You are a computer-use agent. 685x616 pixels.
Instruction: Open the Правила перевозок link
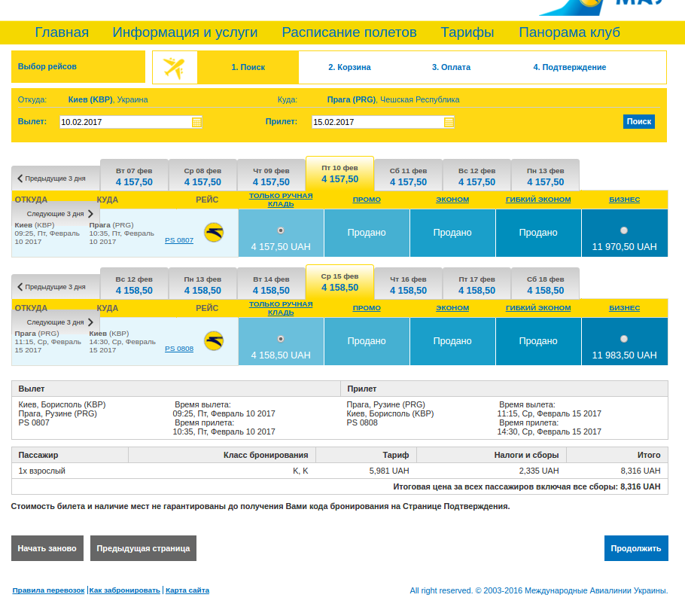(x=48, y=590)
